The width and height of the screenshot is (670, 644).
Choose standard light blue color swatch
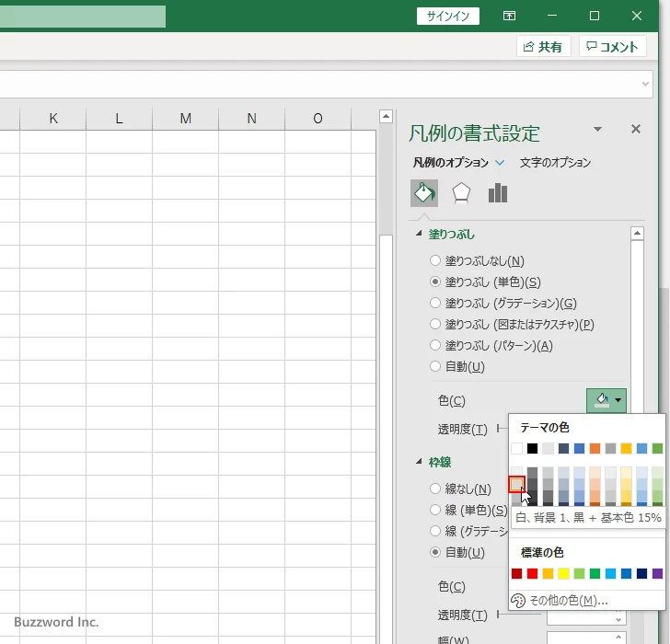[610, 573]
